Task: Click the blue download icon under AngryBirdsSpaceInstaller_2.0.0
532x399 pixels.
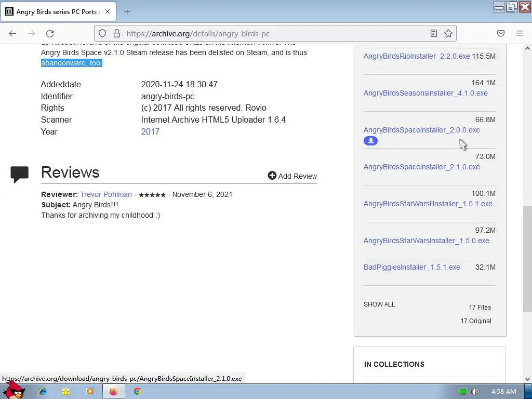Action: 370,141
